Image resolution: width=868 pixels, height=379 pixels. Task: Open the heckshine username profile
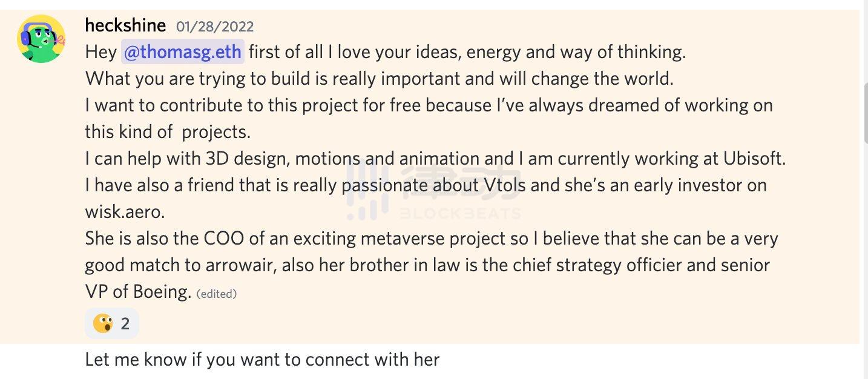pyautogui.click(x=125, y=25)
